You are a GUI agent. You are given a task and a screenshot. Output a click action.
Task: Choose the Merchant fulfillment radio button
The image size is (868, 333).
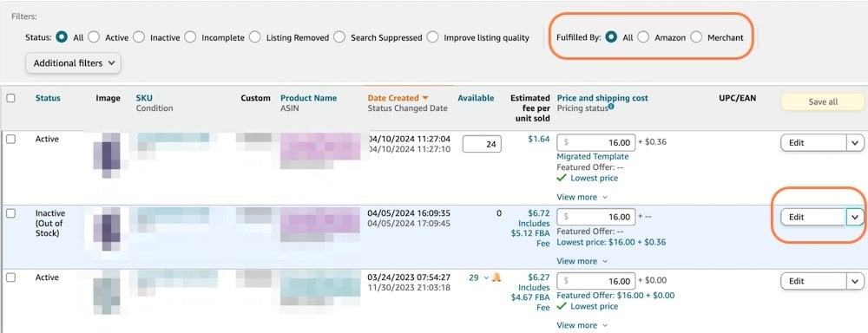coord(696,37)
